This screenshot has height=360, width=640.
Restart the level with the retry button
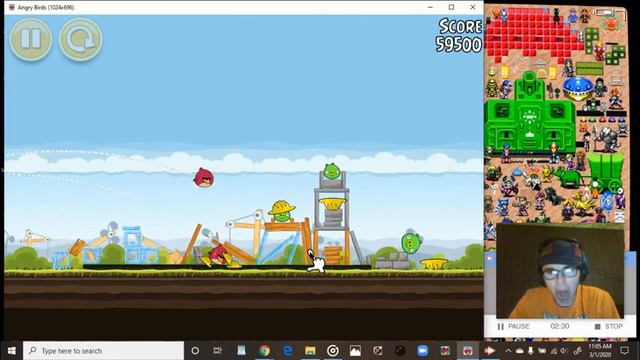click(80, 39)
